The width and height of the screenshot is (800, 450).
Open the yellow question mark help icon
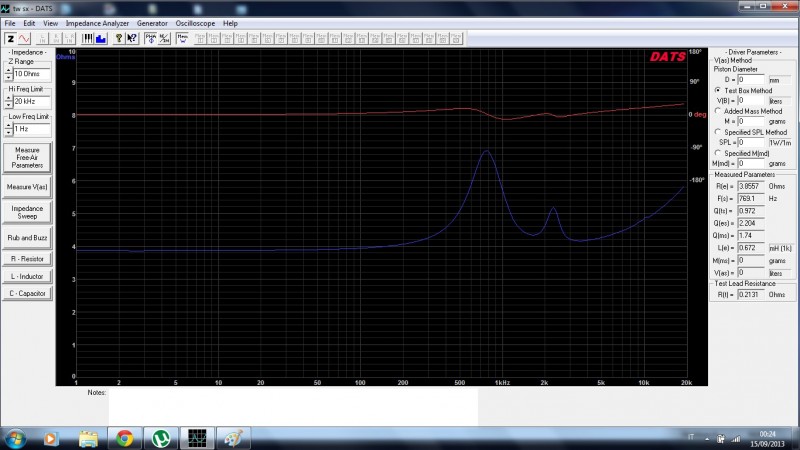119,39
